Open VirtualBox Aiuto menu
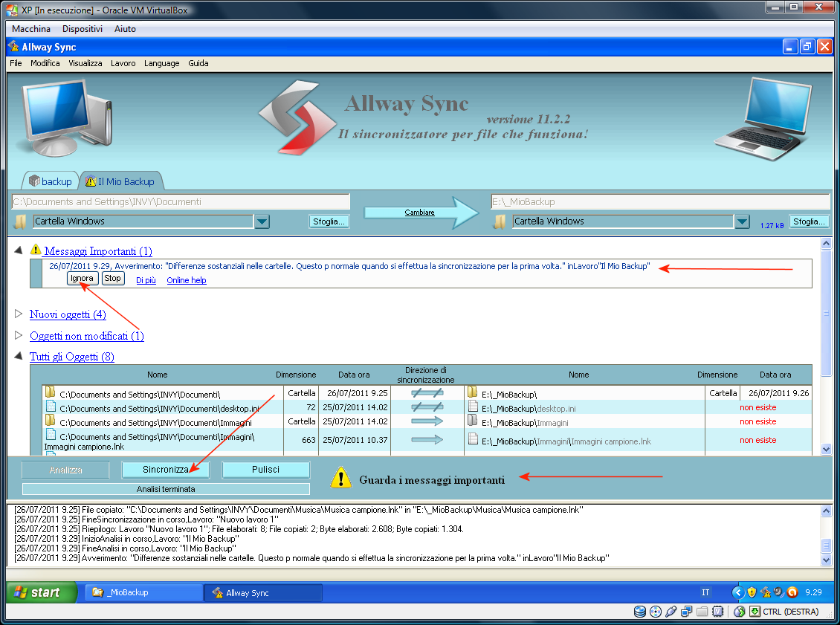This screenshot has height=625, width=840. click(126, 29)
